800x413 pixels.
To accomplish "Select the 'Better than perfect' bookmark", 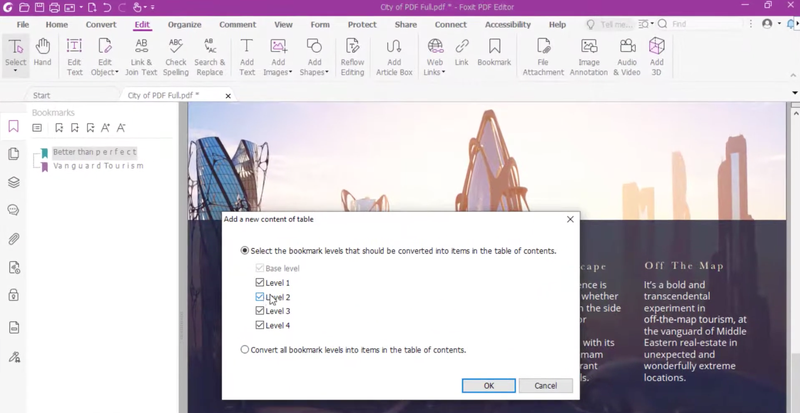I will (x=94, y=152).
